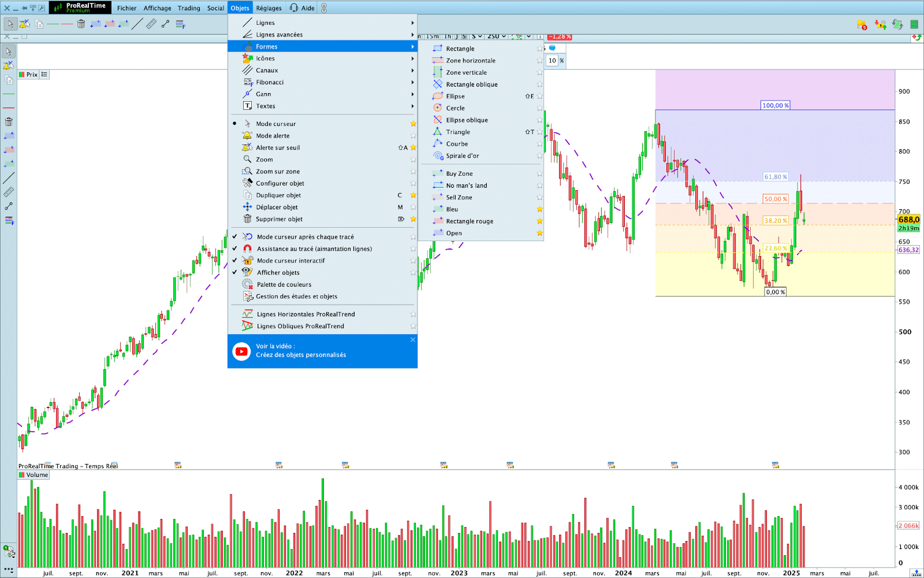The width and height of the screenshot is (924, 578).
Task: Click the Rectangle oblique shape icon
Action: [x=438, y=84]
